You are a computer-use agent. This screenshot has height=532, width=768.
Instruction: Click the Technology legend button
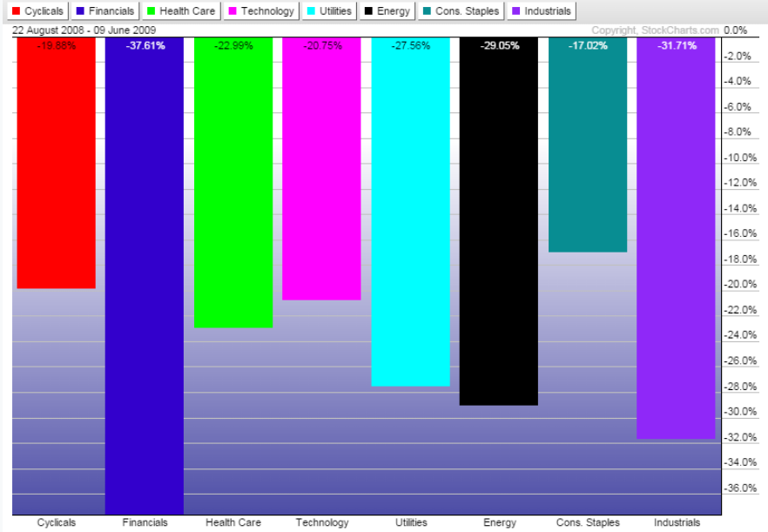point(262,11)
